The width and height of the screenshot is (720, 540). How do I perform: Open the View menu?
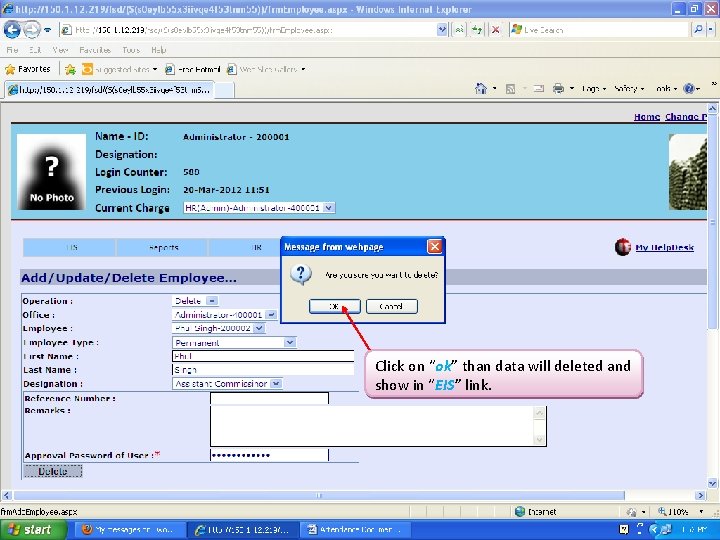[60, 50]
